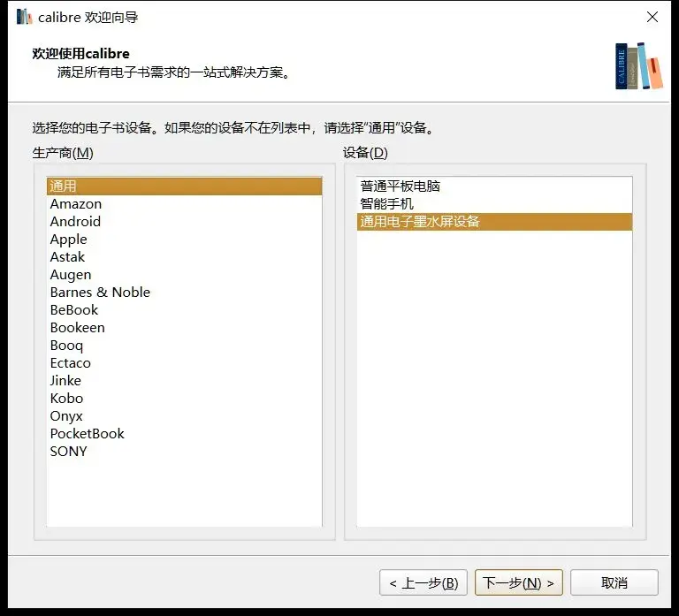Cancel the wizard with 取消
The height and width of the screenshot is (616, 679).
(614, 582)
